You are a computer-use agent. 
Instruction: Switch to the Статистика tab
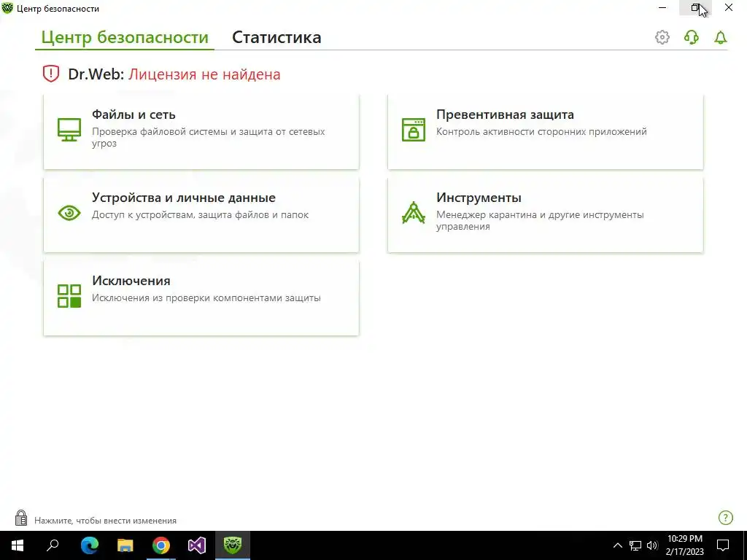coord(276,37)
